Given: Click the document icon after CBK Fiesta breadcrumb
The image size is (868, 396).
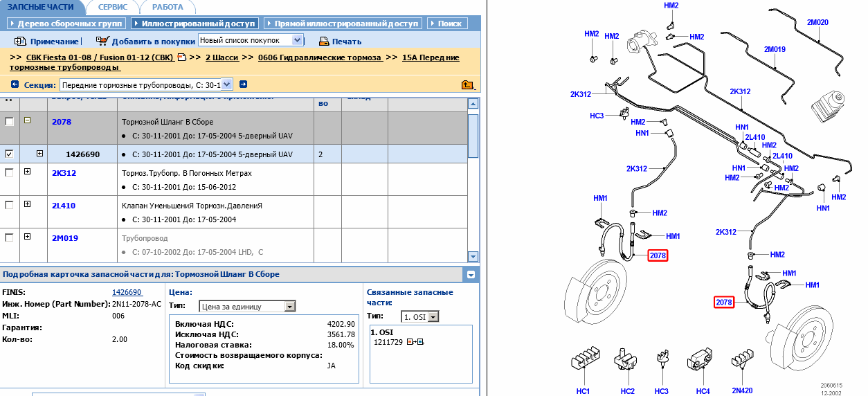Looking at the screenshot, I should (x=181, y=57).
